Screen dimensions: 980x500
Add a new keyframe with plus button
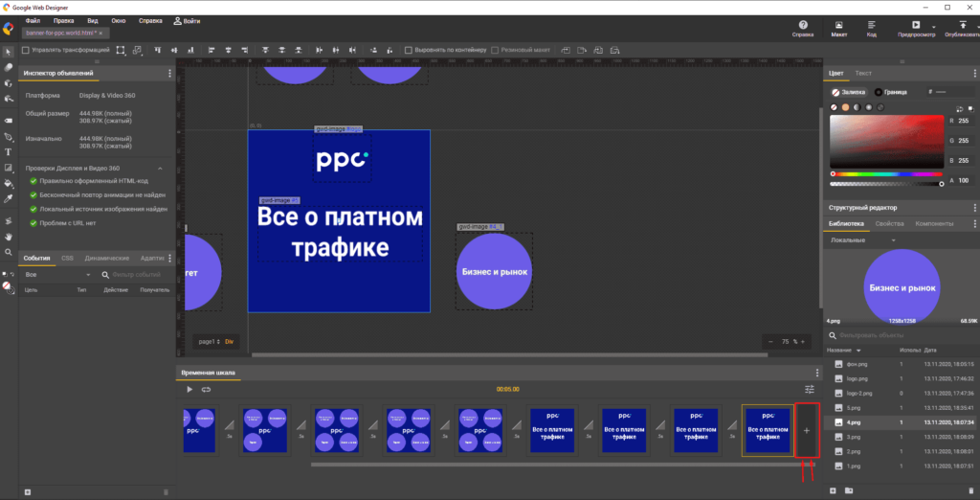click(x=806, y=431)
